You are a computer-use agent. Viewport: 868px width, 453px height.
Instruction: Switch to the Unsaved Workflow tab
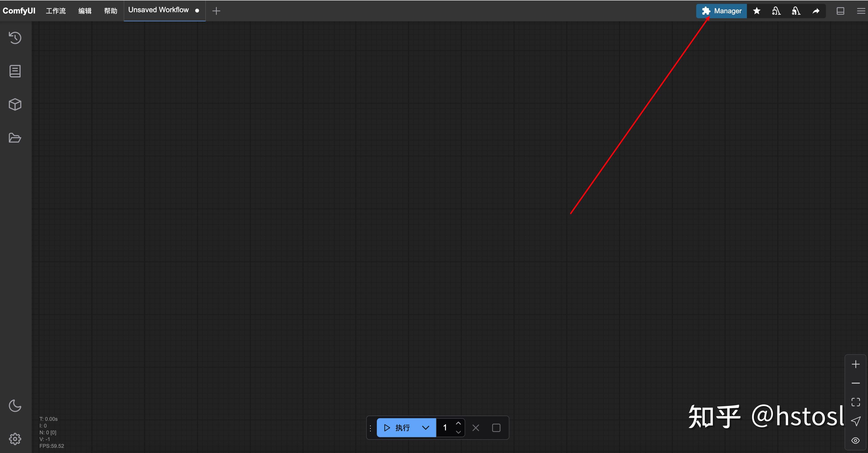click(x=158, y=10)
